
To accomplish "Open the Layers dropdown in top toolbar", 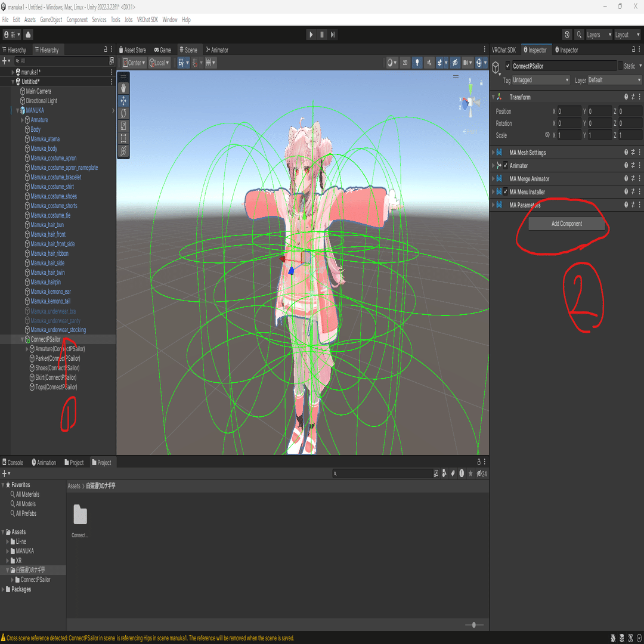I will click(x=599, y=35).
